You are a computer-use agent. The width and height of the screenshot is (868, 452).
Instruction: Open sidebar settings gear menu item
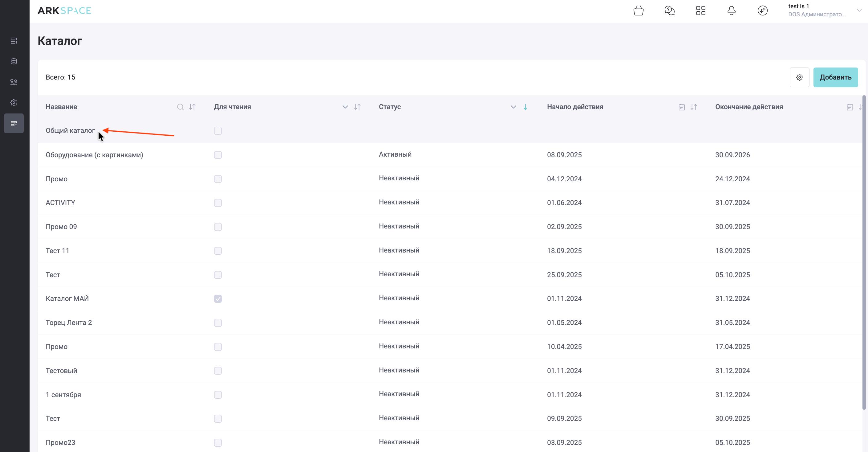(14, 103)
